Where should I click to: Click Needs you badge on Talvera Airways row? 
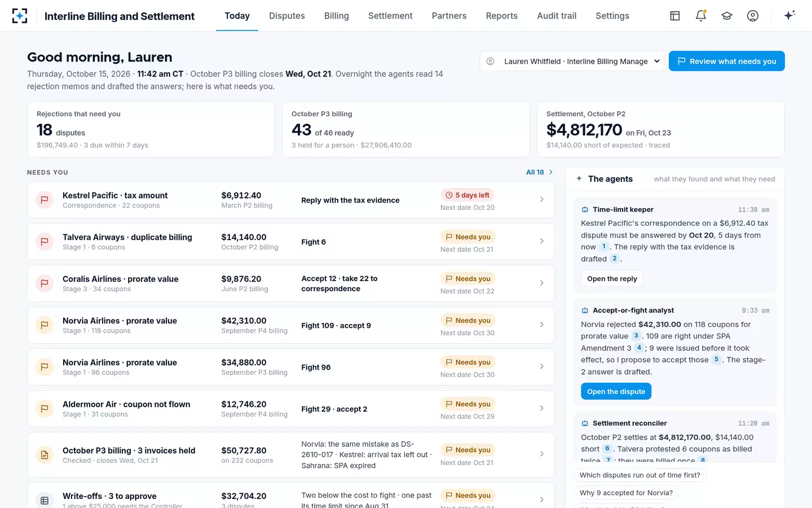pos(467,237)
